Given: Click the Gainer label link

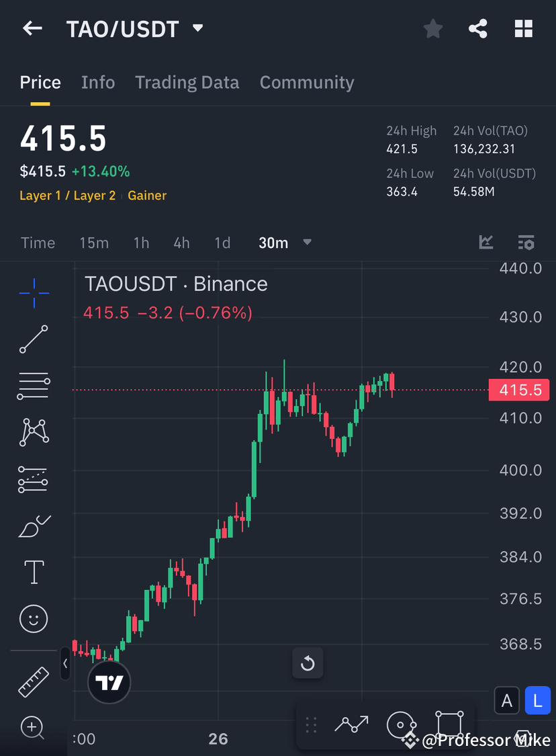Looking at the screenshot, I should [x=147, y=196].
